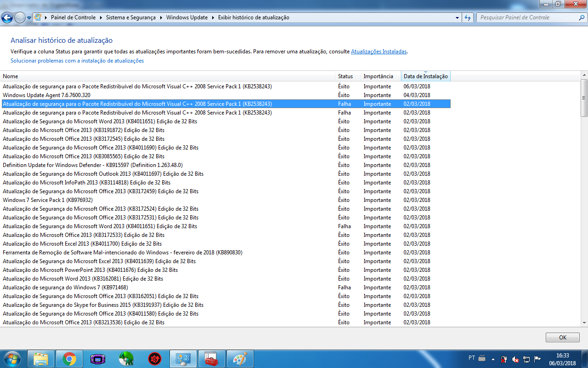Select Windows 7 (KB971468) security update row
Image resolution: width=588 pixels, height=368 pixels.
[226, 287]
